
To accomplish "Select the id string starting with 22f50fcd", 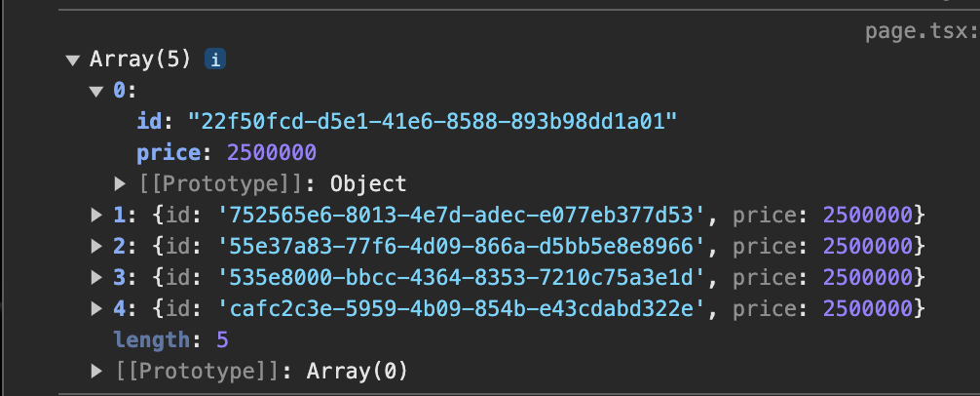I will tap(433, 121).
